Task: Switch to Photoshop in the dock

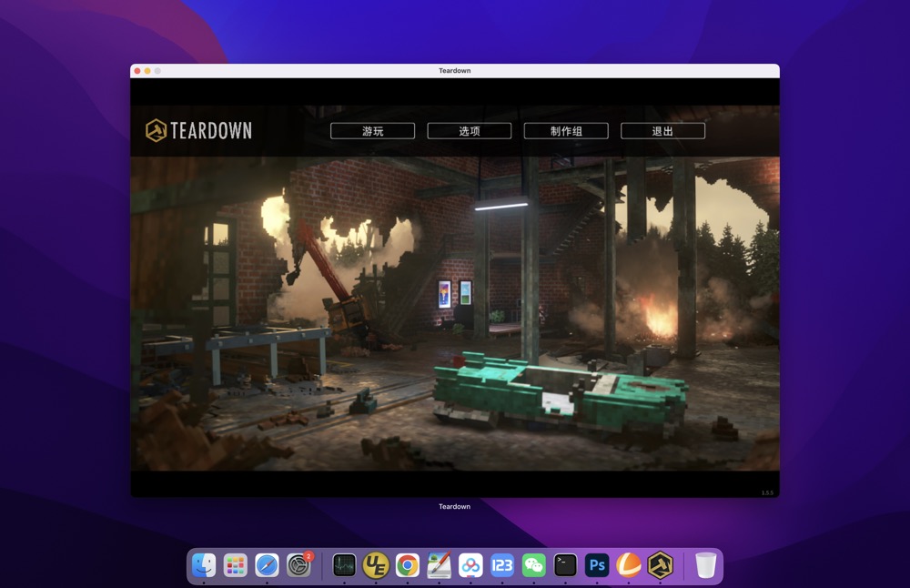Action: pos(597,565)
